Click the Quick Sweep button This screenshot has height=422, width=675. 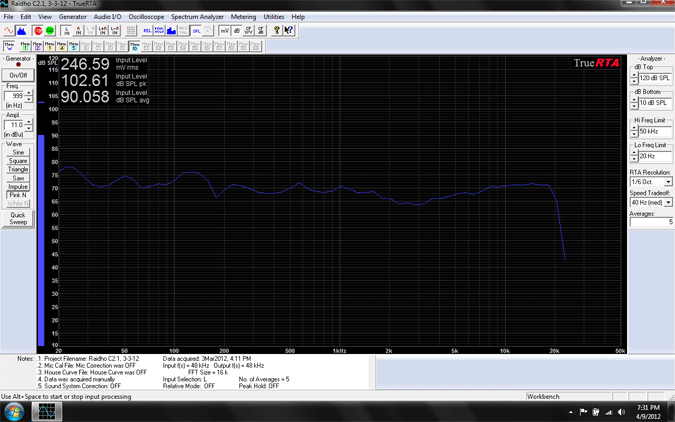click(18, 218)
